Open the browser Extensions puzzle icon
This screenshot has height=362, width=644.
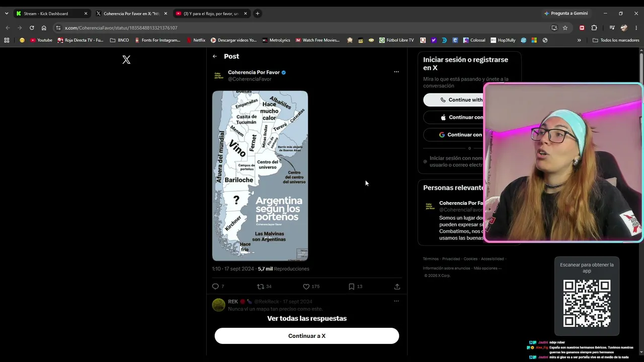[x=594, y=28]
